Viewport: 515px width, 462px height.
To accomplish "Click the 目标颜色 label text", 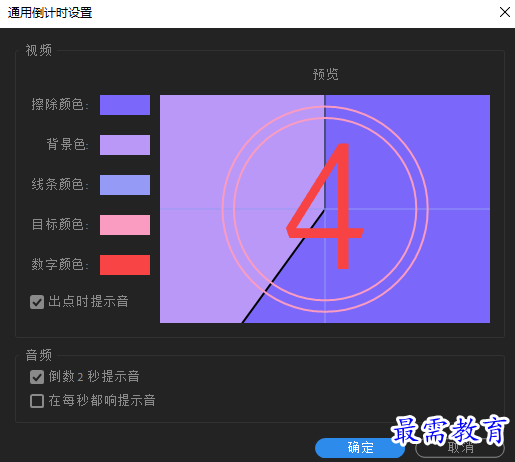I will pos(60,225).
